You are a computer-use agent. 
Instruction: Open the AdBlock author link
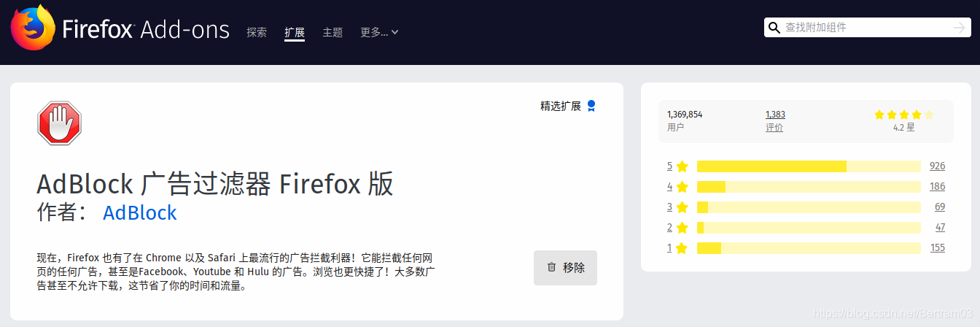click(140, 213)
